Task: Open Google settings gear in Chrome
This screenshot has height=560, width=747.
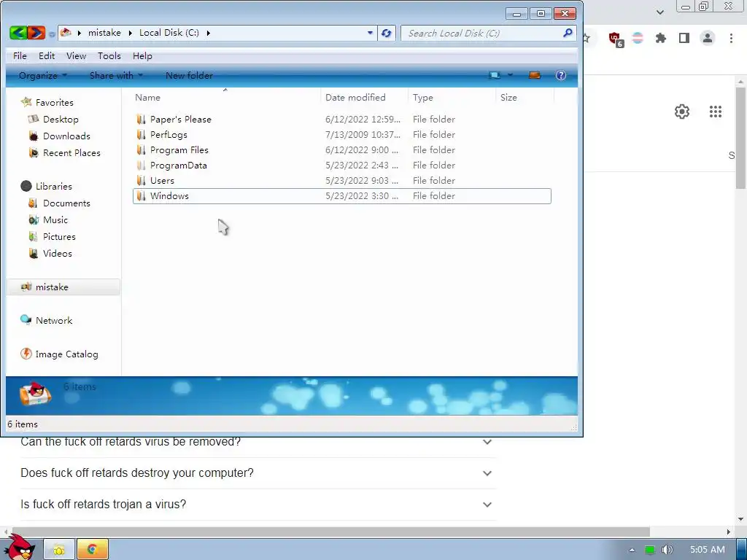Action: pyautogui.click(x=682, y=112)
